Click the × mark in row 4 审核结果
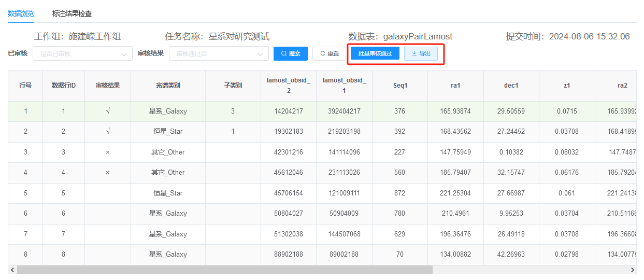This screenshot has height=280, width=644. pos(108,172)
